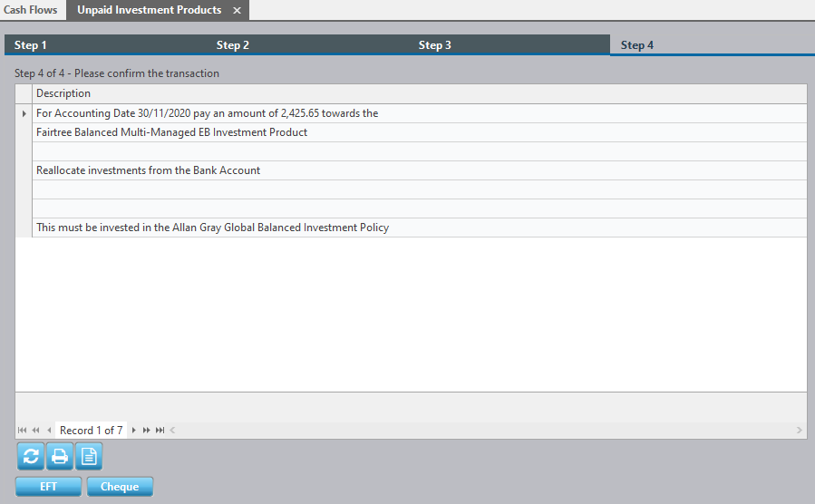Jump to next page of records

pyautogui.click(x=147, y=431)
